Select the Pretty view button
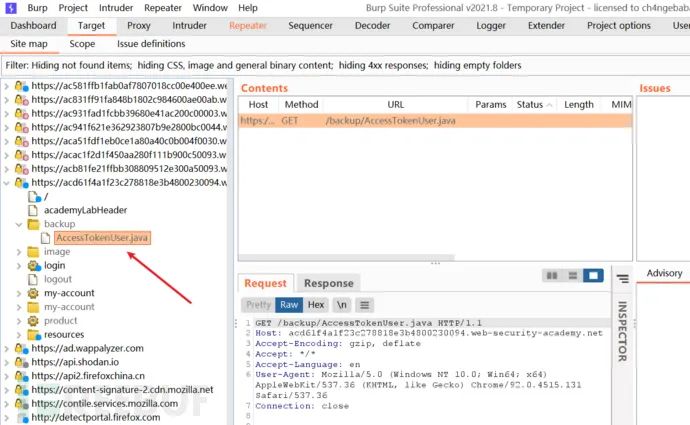The image size is (690, 425). click(258, 304)
